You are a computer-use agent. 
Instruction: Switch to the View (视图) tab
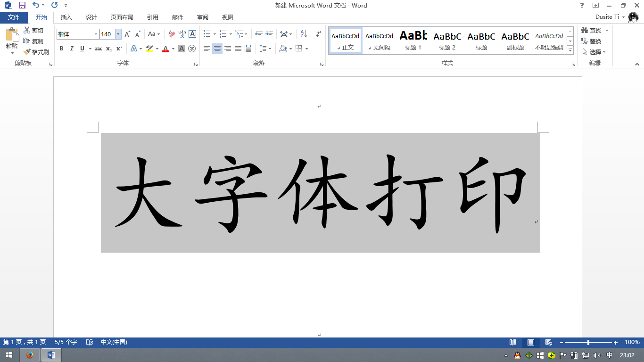pyautogui.click(x=228, y=17)
